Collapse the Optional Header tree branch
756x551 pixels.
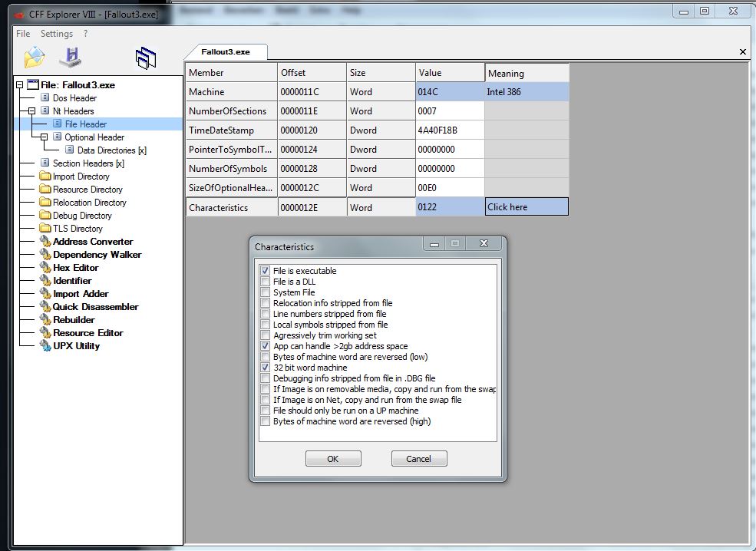point(45,137)
